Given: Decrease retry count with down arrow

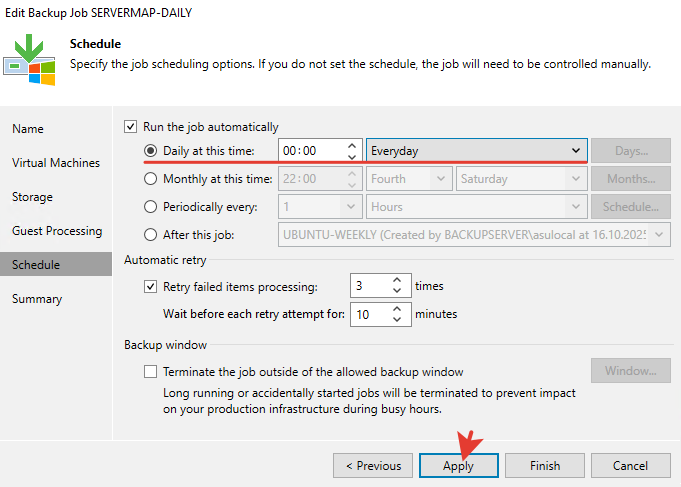Looking at the screenshot, I should coord(397,292).
